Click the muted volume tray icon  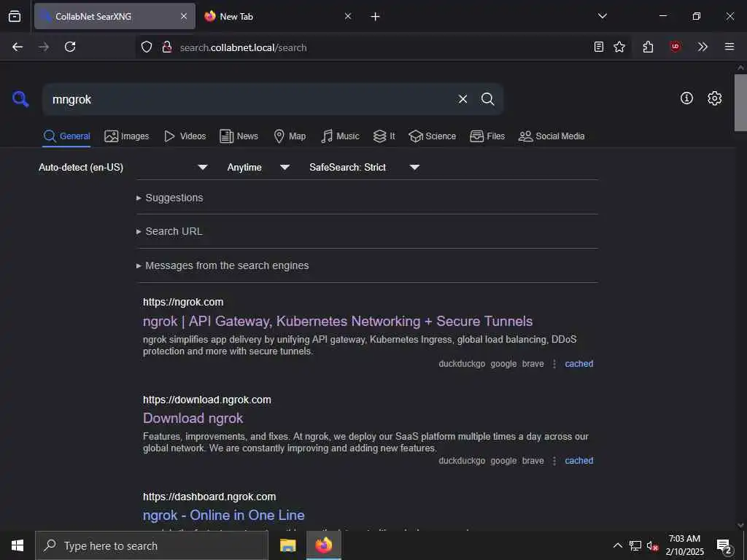click(652, 545)
